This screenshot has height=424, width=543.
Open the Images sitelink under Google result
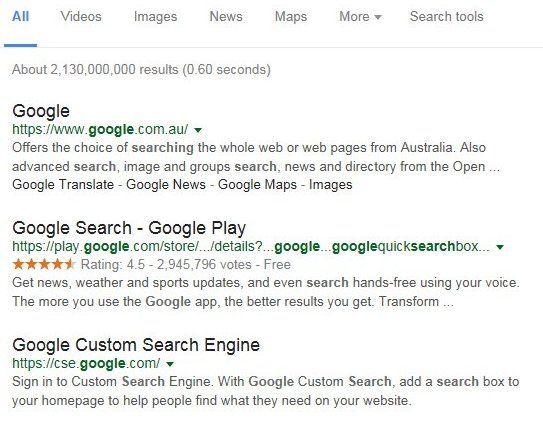pos(330,185)
